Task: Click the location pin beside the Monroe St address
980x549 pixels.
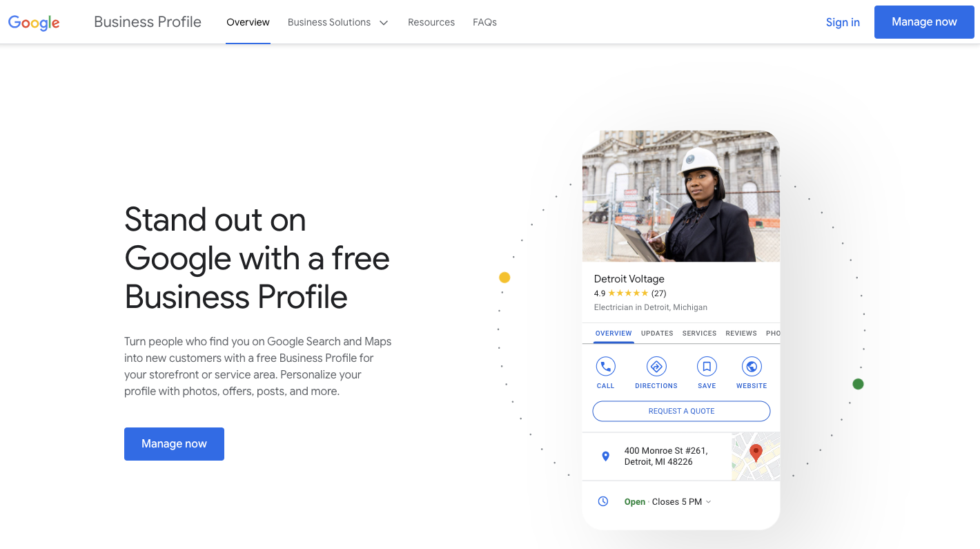Action: pyautogui.click(x=605, y=456)
